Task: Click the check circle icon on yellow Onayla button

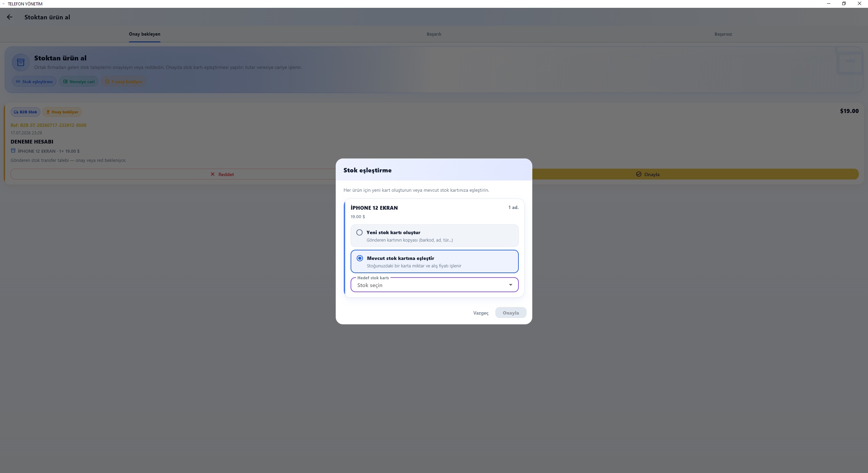Action: (638, 174)
